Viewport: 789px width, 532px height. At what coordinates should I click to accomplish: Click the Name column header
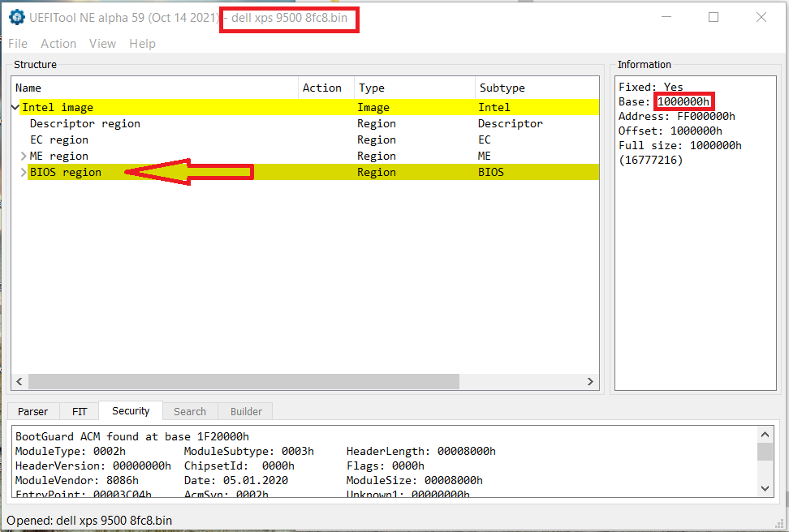pos(155,88)
